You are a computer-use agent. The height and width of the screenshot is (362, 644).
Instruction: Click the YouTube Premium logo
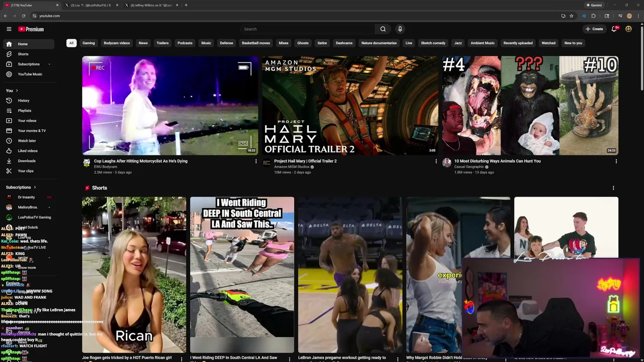31,29
